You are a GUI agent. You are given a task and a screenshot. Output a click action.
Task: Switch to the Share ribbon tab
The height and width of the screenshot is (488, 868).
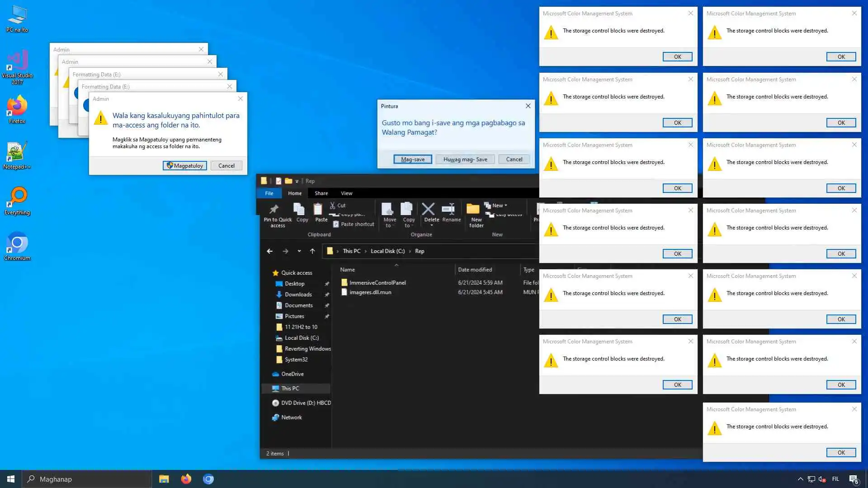tap(321, 193)
